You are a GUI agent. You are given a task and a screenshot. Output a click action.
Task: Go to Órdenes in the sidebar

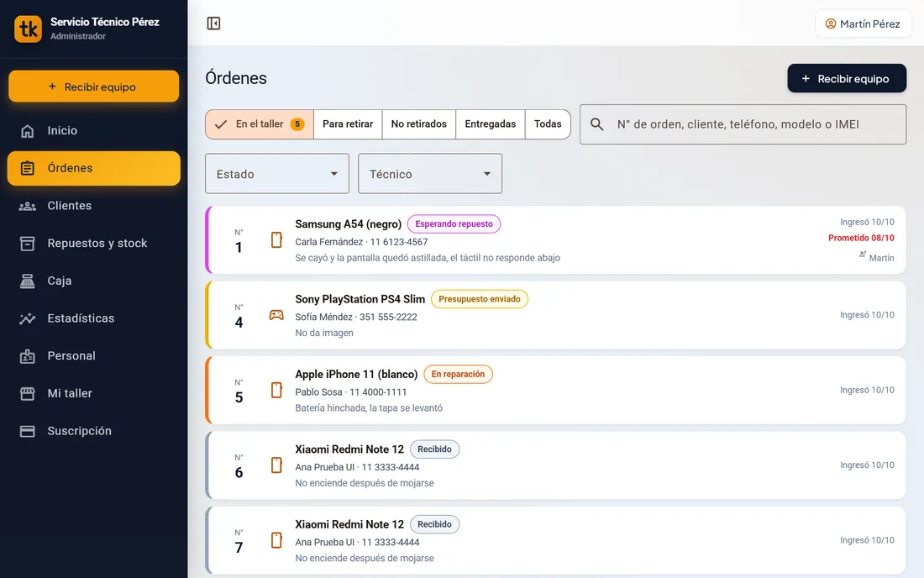(x=94, y=169)
